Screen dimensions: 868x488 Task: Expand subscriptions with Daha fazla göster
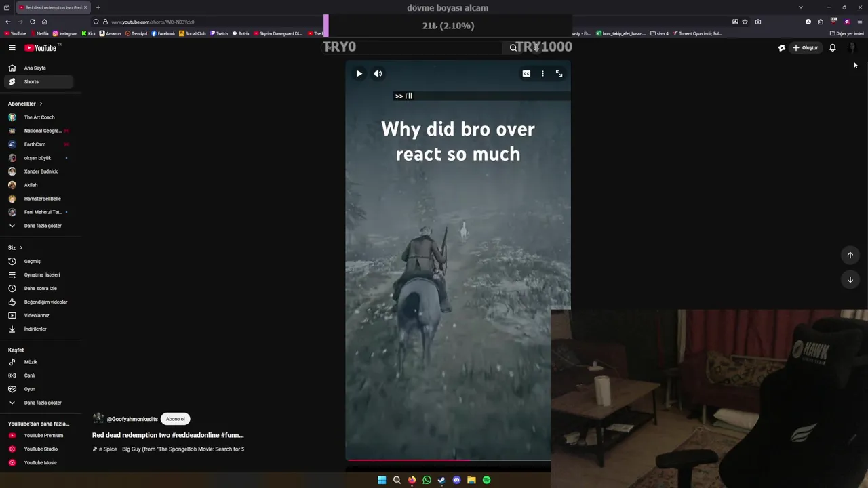coord(39,226)
